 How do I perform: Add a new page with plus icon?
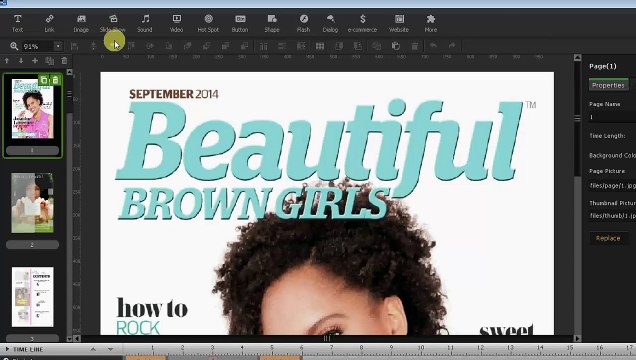click(x=35, y=61)
